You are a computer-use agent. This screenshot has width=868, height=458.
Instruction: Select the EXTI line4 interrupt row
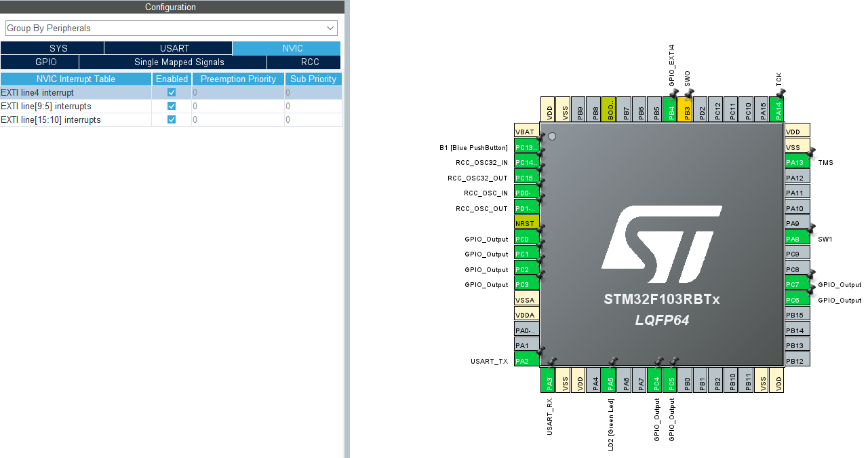click(x=171, y=92)
